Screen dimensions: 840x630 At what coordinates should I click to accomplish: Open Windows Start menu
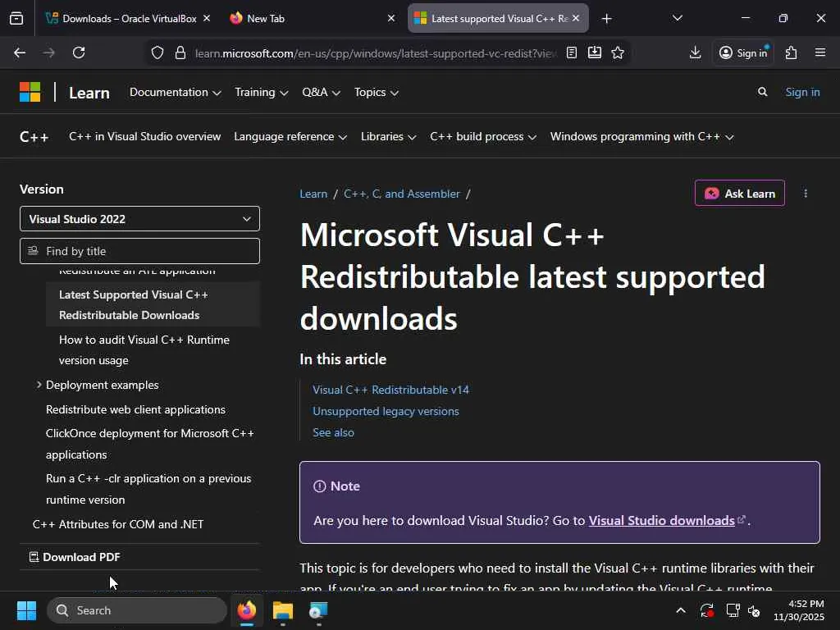(26, 610)
